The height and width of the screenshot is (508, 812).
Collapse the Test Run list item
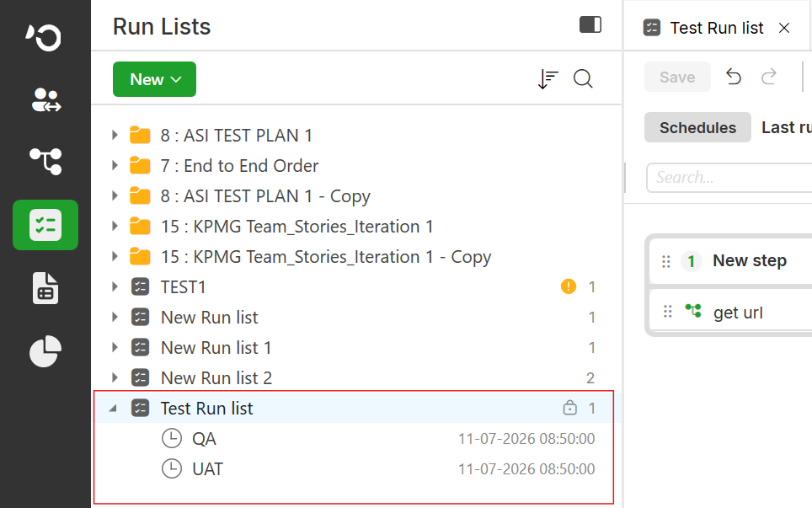click(x=114, y=409)
